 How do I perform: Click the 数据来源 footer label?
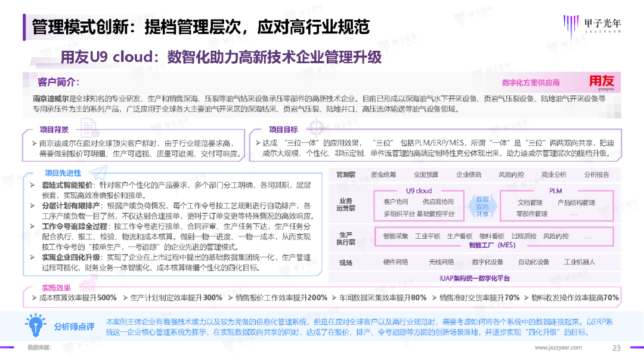pos(39,348)
